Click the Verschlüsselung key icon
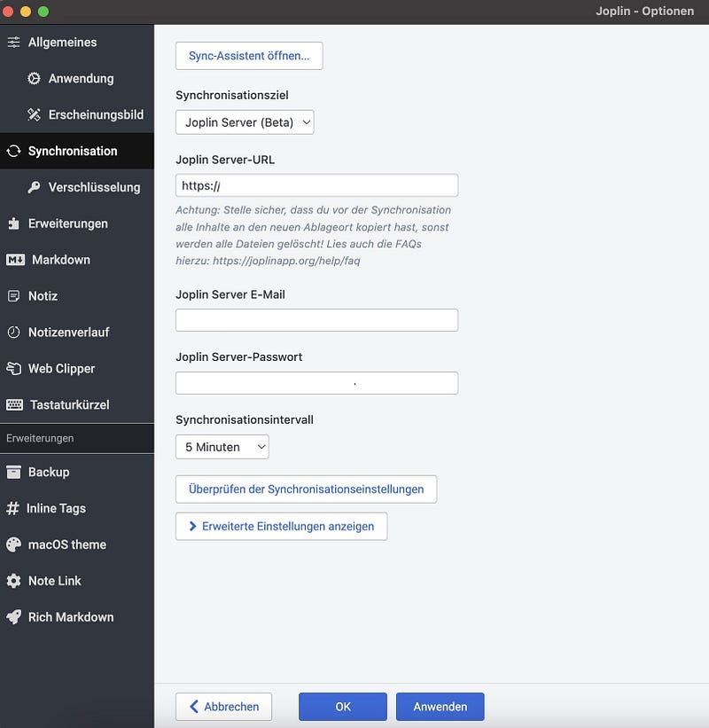Viewport: 709px width, 728px height. point(34,187)
